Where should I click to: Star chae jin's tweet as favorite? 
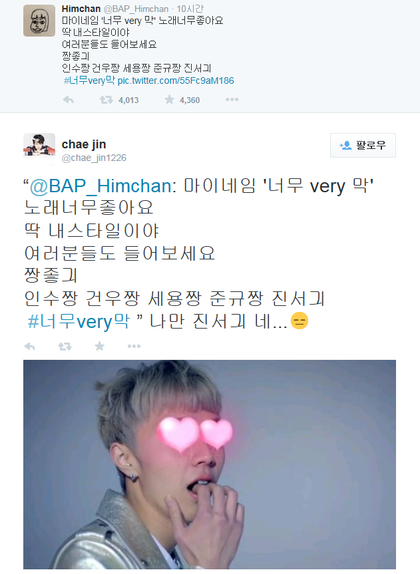(x=100, y=346)
